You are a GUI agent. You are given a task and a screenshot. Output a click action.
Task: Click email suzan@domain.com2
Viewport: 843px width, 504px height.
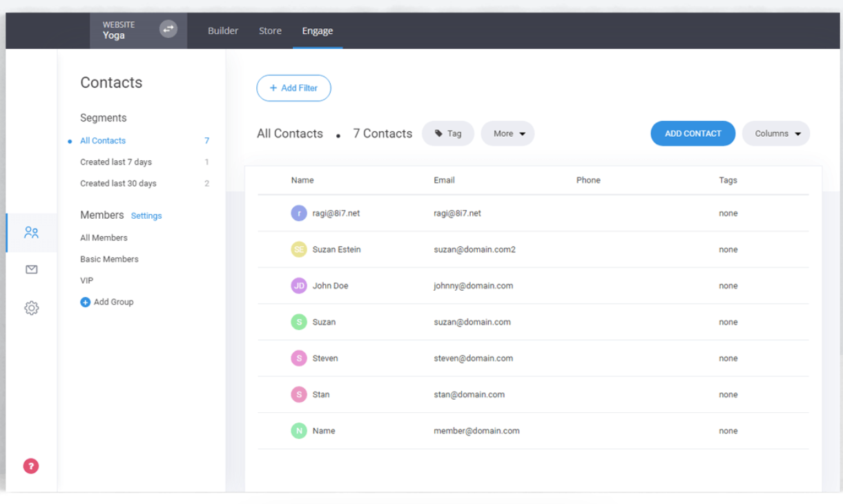tap(474, 249)
